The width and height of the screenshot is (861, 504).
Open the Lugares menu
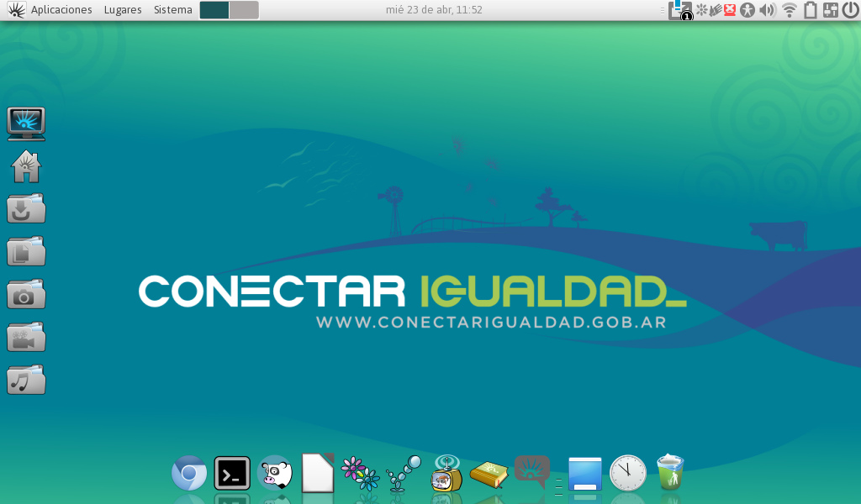point(123,10)
